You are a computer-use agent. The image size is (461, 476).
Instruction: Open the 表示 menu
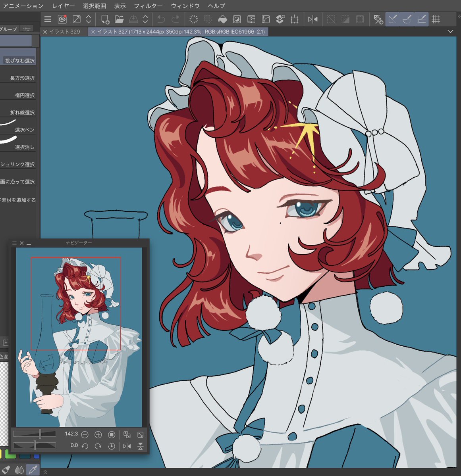coord(120,6)
